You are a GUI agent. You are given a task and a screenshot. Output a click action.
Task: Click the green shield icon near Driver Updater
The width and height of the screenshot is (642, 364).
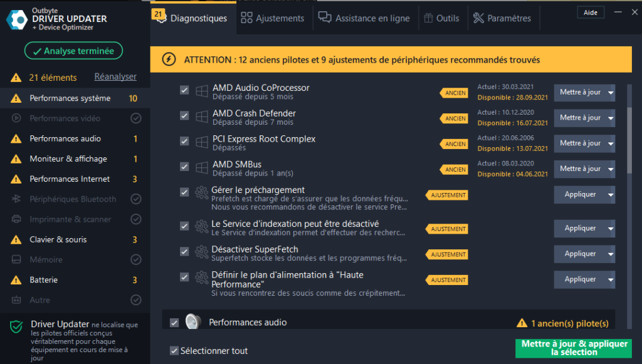pos(16,327)
